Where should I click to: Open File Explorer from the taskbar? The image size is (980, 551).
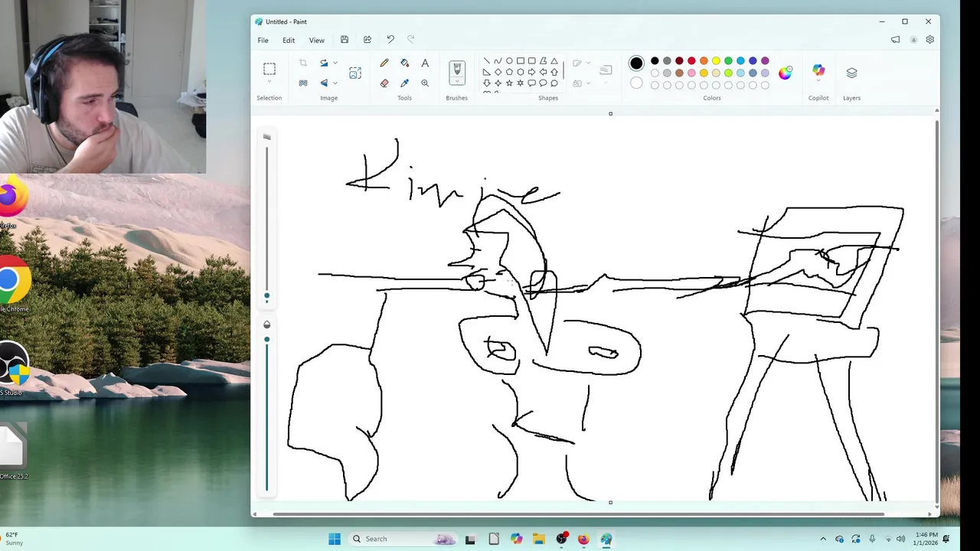[538, 539]
